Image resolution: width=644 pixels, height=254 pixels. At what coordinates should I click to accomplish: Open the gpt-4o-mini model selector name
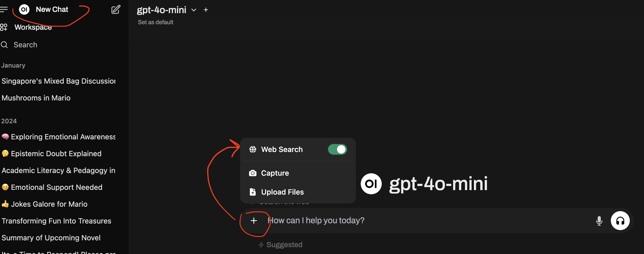click(161, 10)
